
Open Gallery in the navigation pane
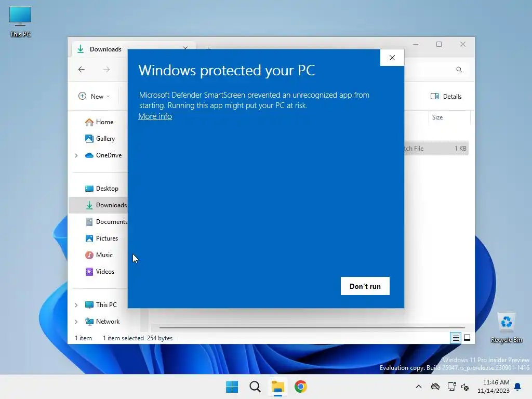pos(100,138)
